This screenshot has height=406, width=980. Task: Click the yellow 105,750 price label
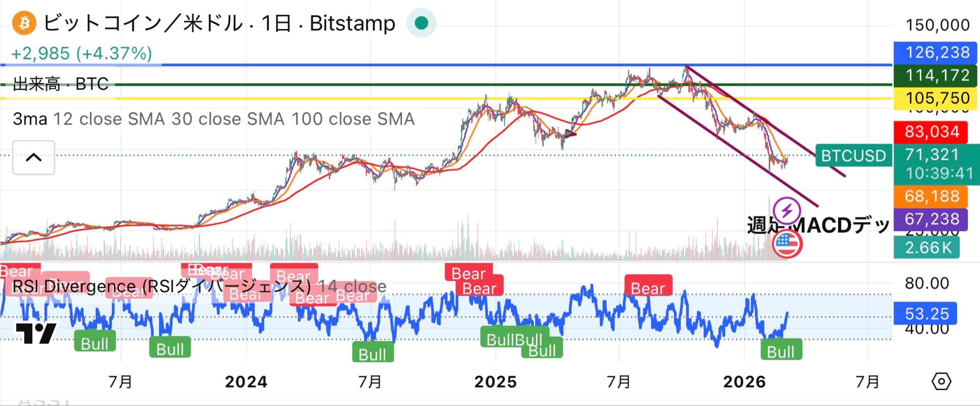936,98
